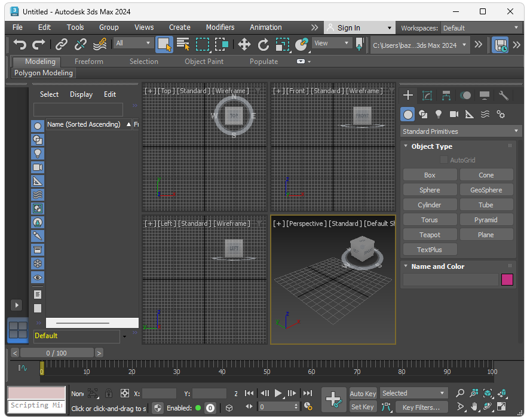Click the Undo arrow icon
Image resolution: width=527 pixels, height=420 pixels.
20,44
